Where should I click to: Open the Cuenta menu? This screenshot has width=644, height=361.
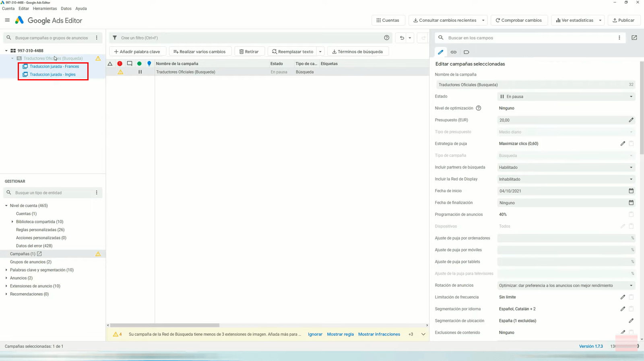[x=8, y=8]
